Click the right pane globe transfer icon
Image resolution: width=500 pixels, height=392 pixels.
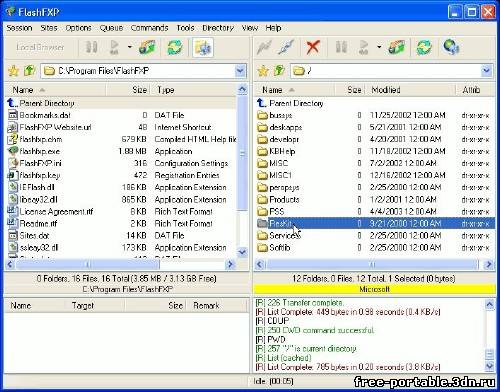397,47
